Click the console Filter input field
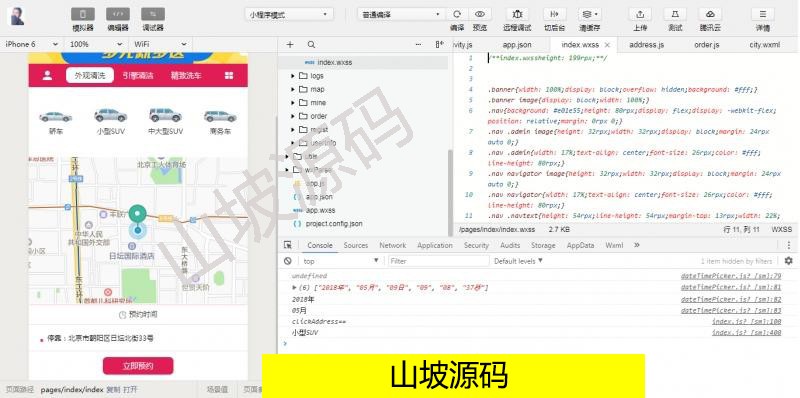Viewport: 800px width, 398px height. click(x=438, y=261)
